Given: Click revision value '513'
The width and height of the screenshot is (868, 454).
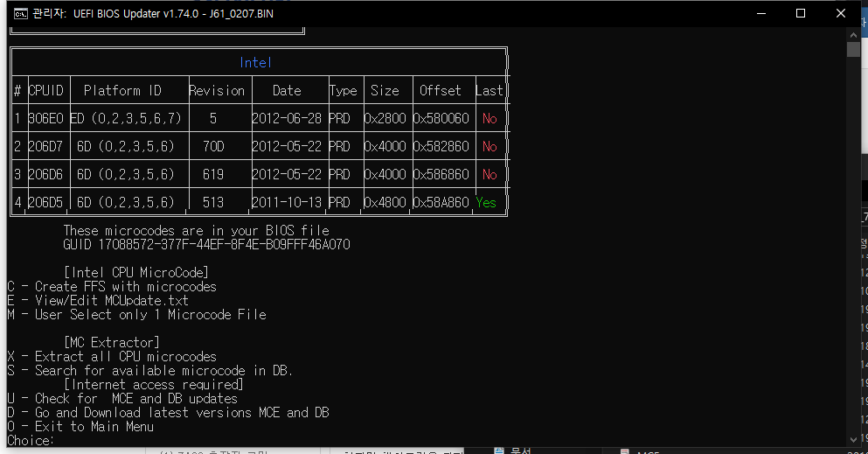Looking at the screenshot, I should (213, 202).
